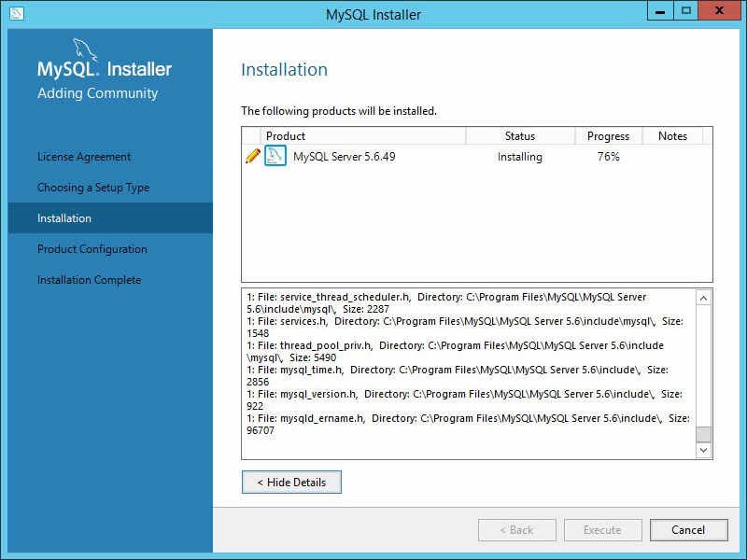Click the Progress column header
Image resolution: width=747 pixels, height=560 pixels.
pyautogui.click(x=609, y=136)
